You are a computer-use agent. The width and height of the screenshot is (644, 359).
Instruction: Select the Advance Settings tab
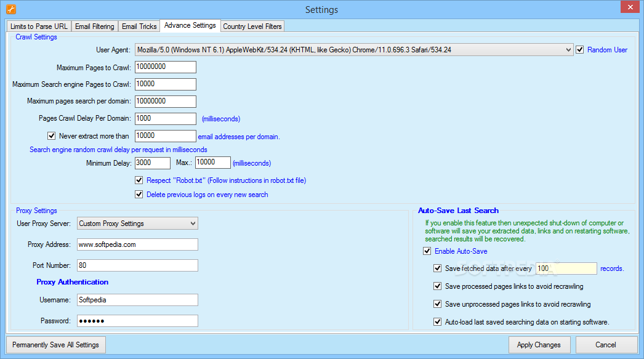point(190,25)
